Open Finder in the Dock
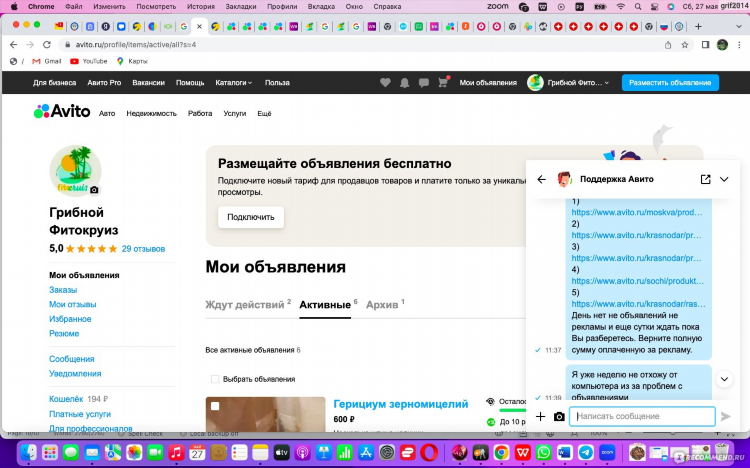The width and height of the screenshot is (750, 468). pos(29,452)
